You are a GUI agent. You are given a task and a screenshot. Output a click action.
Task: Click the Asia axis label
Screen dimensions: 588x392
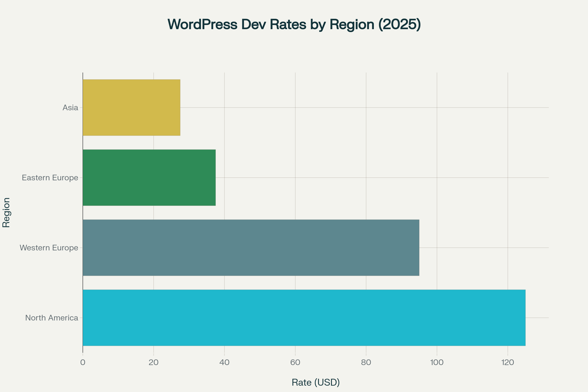tap(70, 108)
